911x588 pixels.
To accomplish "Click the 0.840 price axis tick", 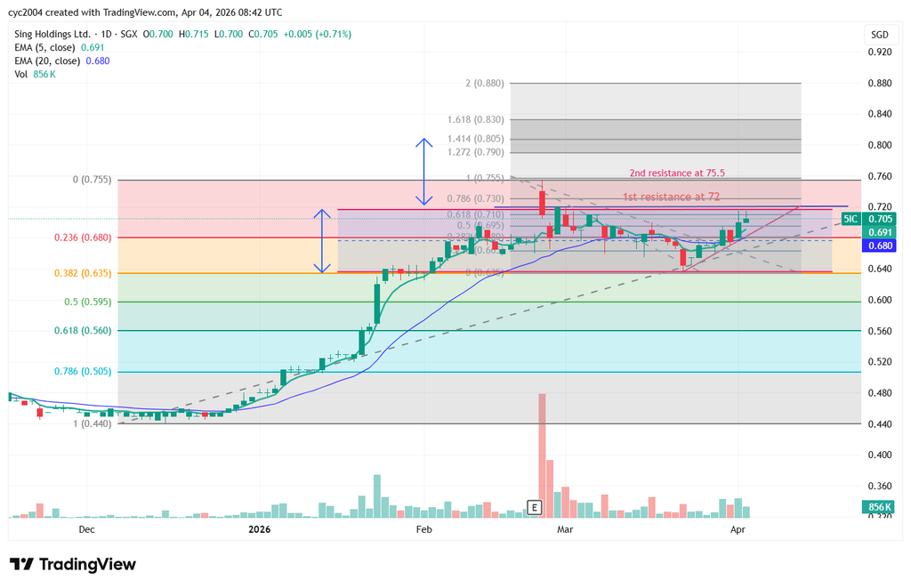I will 880,115.
